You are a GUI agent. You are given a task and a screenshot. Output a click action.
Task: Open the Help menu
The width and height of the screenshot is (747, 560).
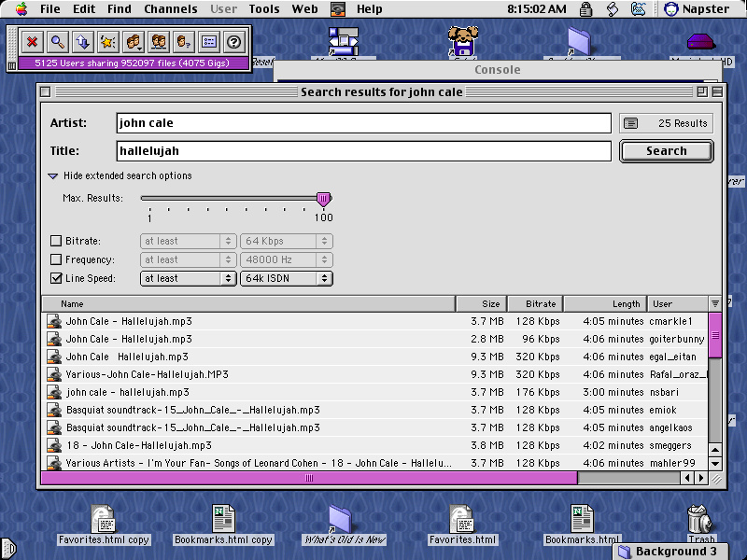(x=369, y=9)
